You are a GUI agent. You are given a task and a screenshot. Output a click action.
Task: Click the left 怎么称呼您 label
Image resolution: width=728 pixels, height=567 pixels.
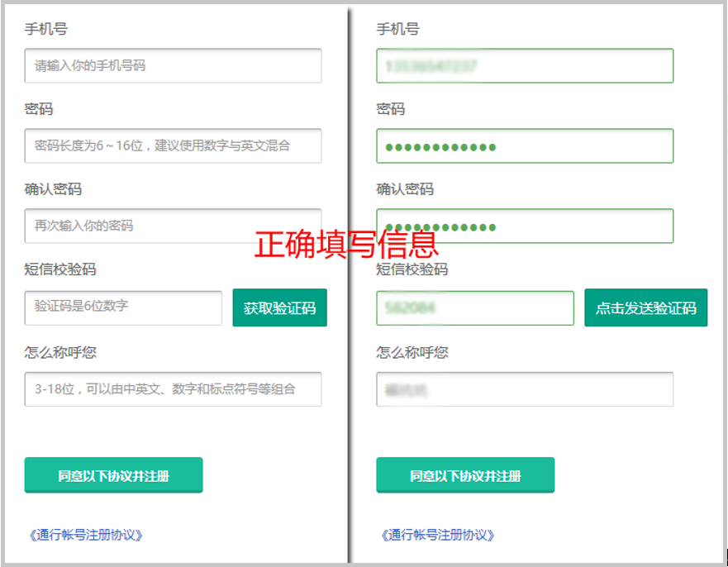[x=60, y=352]
